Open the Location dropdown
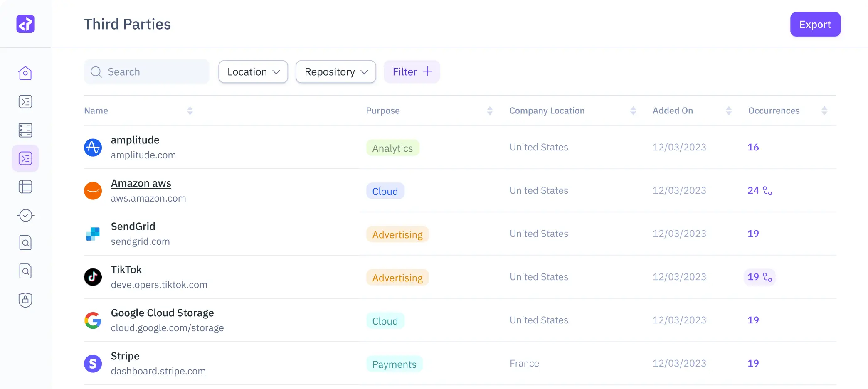 (x=253, y=71)
